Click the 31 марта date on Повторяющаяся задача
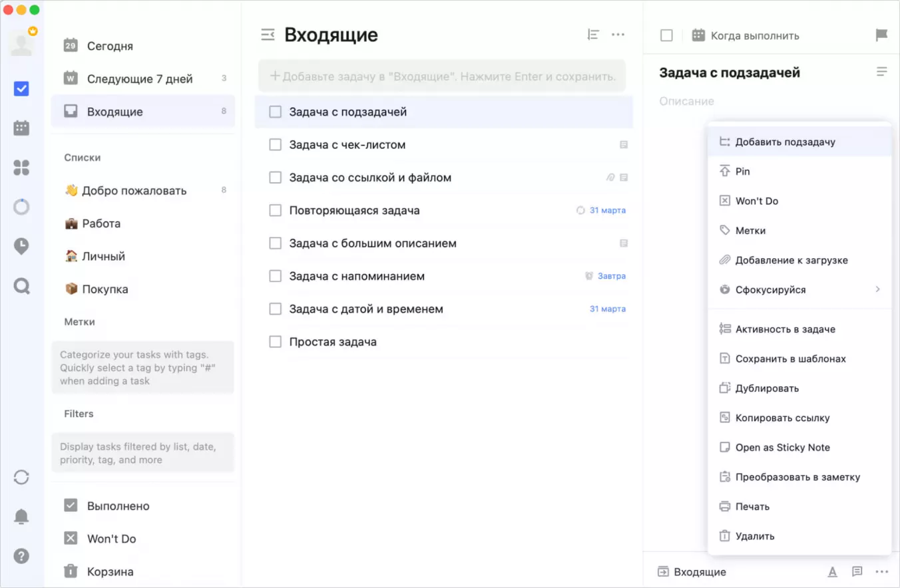This screenshot has width=900, height=588. pyautogui.click(x=608, y=210)
